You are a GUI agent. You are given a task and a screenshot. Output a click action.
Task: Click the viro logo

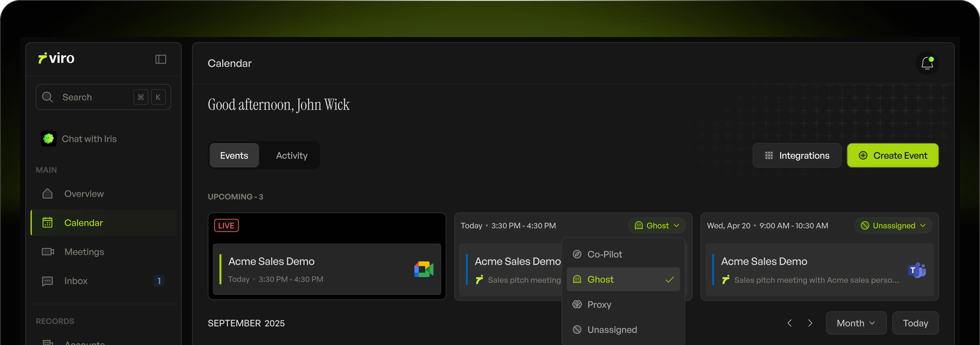click(56, 58)
